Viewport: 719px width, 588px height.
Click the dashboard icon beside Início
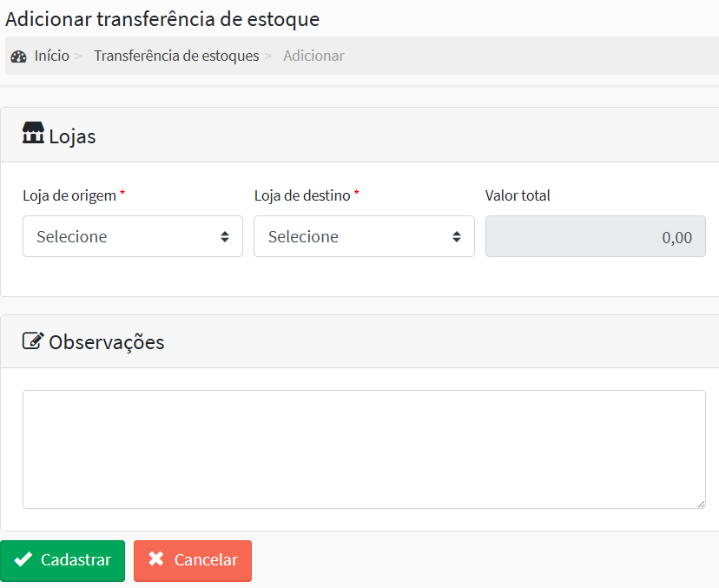click(x=18, y=56)
